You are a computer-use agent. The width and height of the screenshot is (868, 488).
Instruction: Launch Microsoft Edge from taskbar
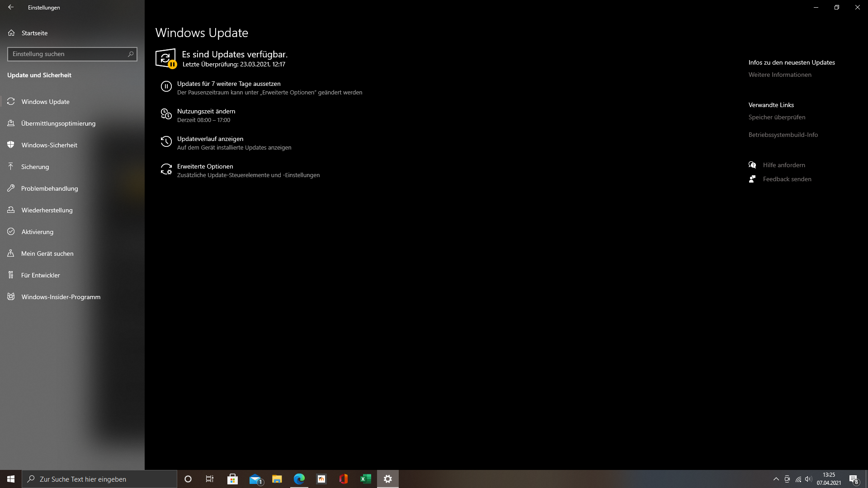coord(299,479)
